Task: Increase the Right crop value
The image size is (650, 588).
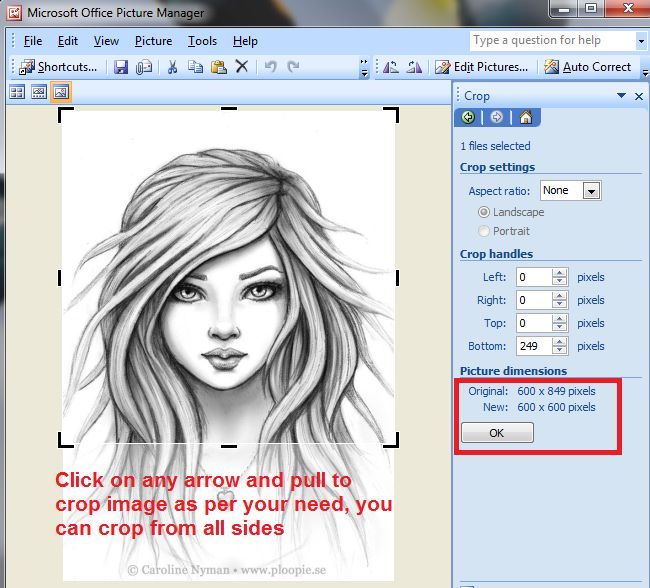Action: tap(560, 296)
